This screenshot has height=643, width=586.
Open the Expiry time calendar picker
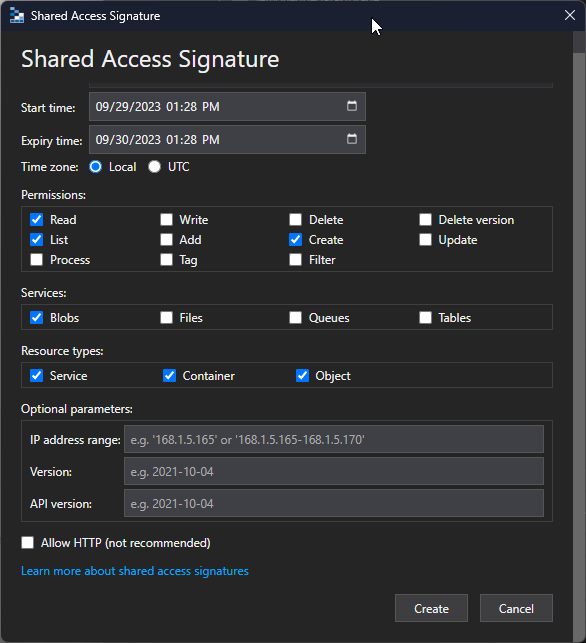(x=351, y=139)
